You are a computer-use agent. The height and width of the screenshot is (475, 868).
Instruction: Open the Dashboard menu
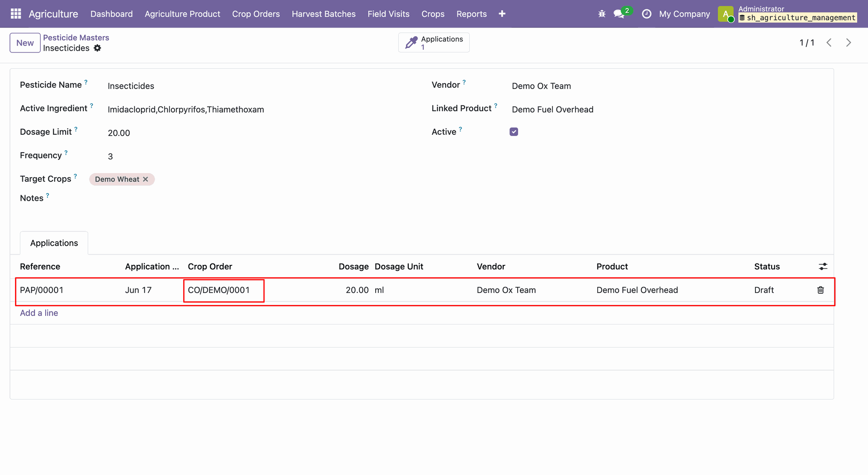point(111,14)
